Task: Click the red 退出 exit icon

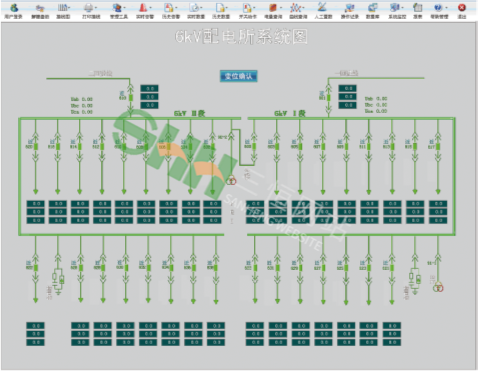Action: 462,8
